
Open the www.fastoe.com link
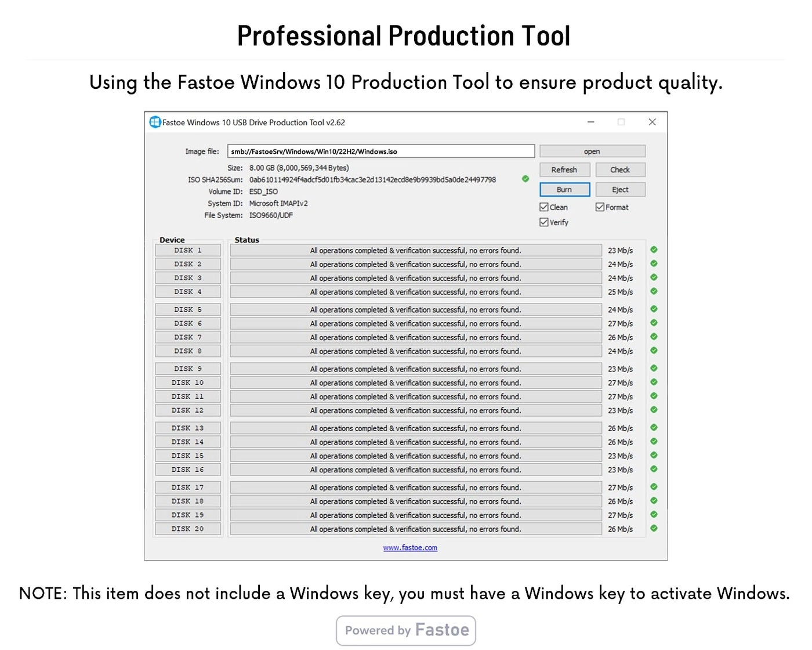(410, 547)
